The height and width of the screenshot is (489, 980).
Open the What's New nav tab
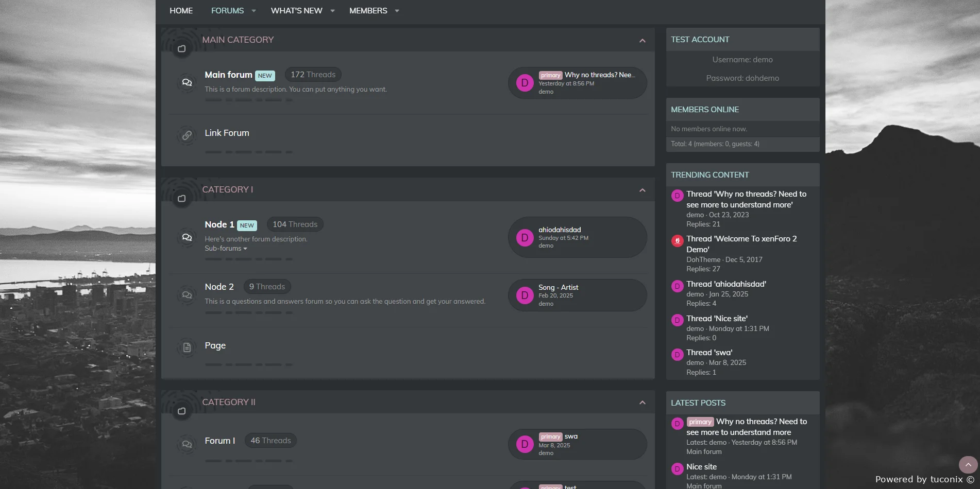[x=296, y=11]
